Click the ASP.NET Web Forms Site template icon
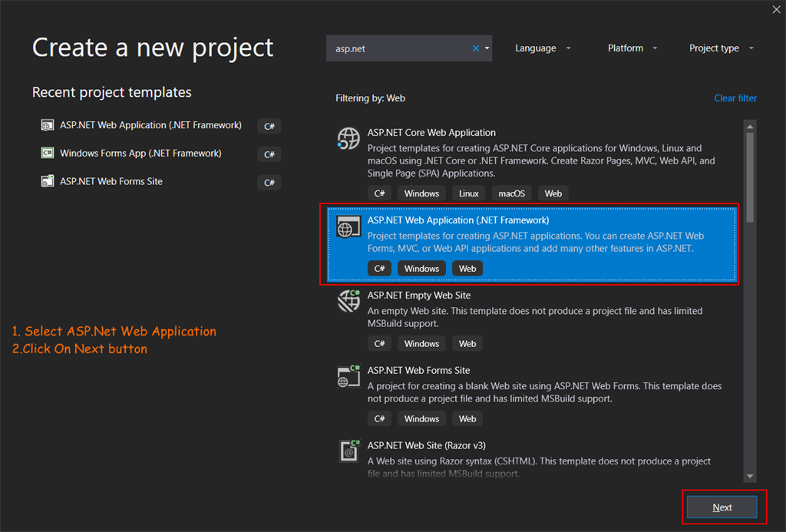The width and height of the screenshot is (786, 532). [348, 376]
